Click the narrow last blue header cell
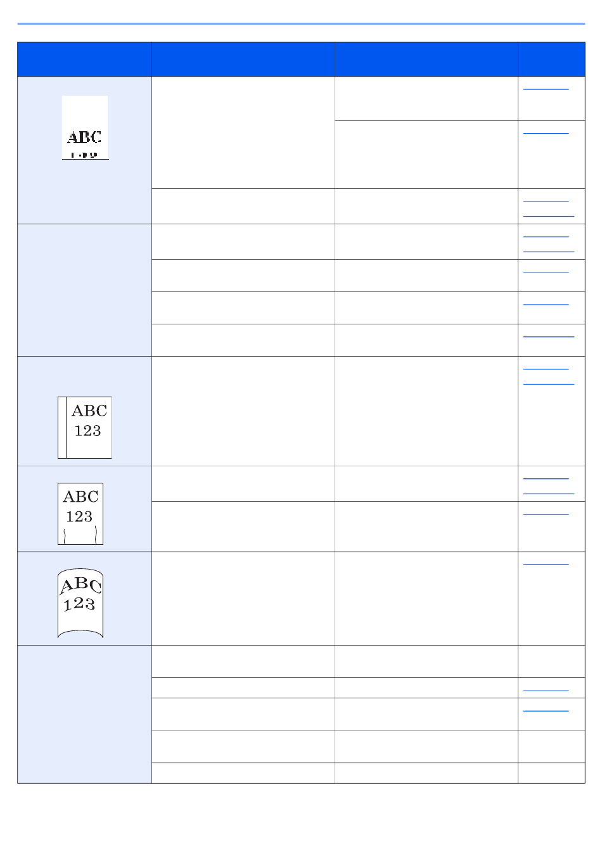This screenshot has width=602, height=868. [551, 60]
